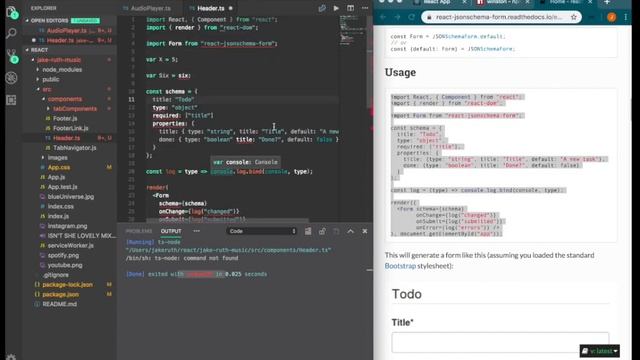Open the Manage gear icon
640x360 pixels.
point(11,357)
